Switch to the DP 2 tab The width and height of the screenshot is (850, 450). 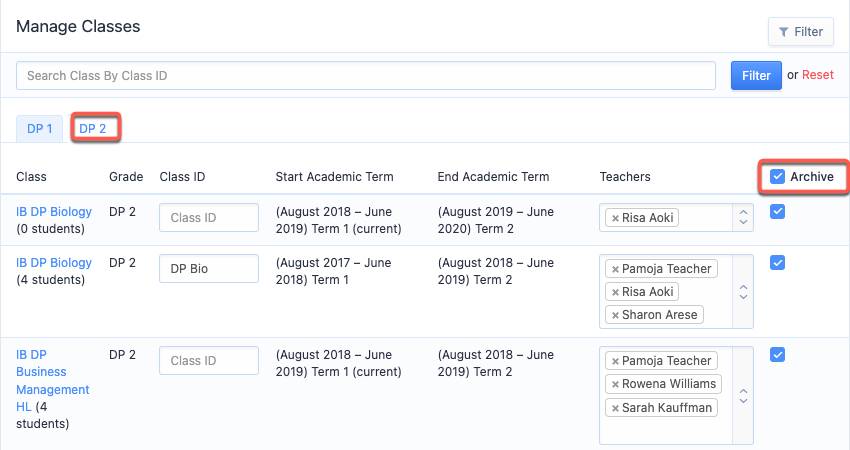tap(93, 128)
